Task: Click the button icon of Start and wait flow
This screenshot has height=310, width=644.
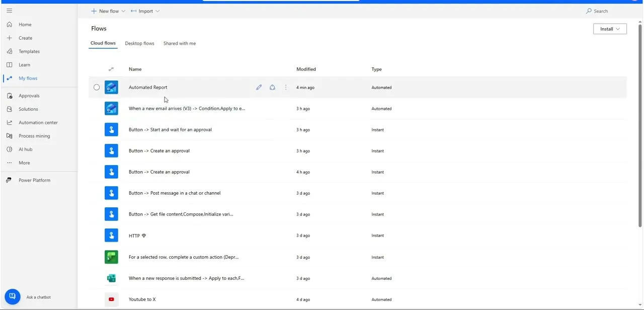Action: 111,129
